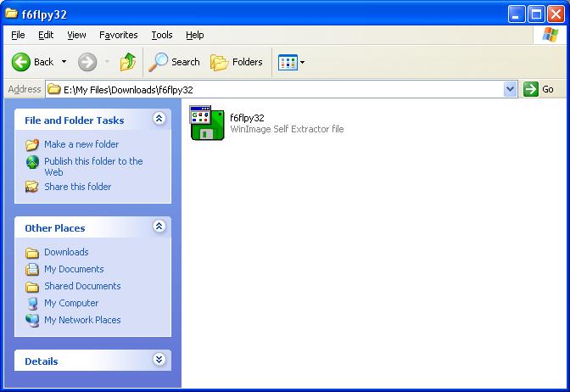570x392 pixels.
Task: Open the Back button history dropdown
Action: (64, 62)
